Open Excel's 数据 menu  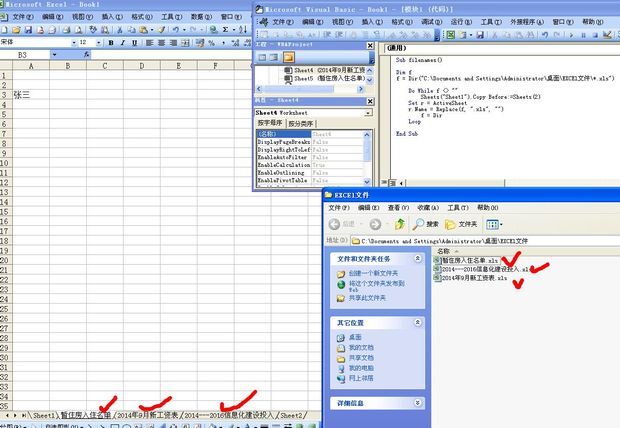tap(201, 17)
